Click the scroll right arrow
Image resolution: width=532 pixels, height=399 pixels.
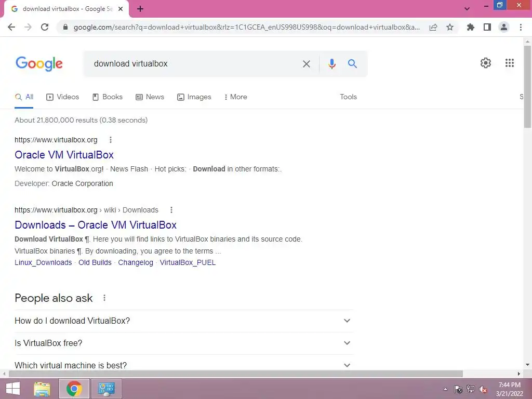(519, 374)
